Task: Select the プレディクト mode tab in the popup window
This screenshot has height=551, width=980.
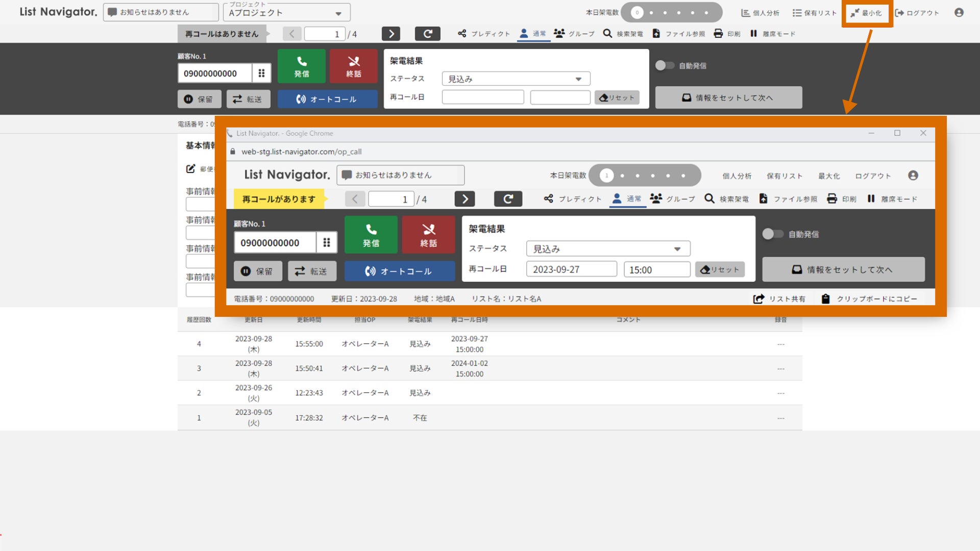Action: [572, 199]
